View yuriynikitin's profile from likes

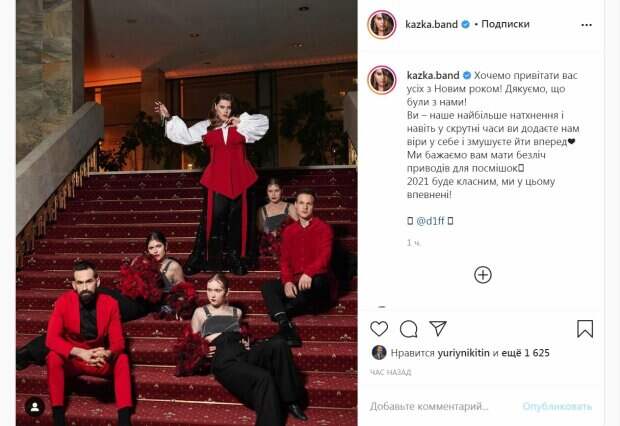pos(463,353)
